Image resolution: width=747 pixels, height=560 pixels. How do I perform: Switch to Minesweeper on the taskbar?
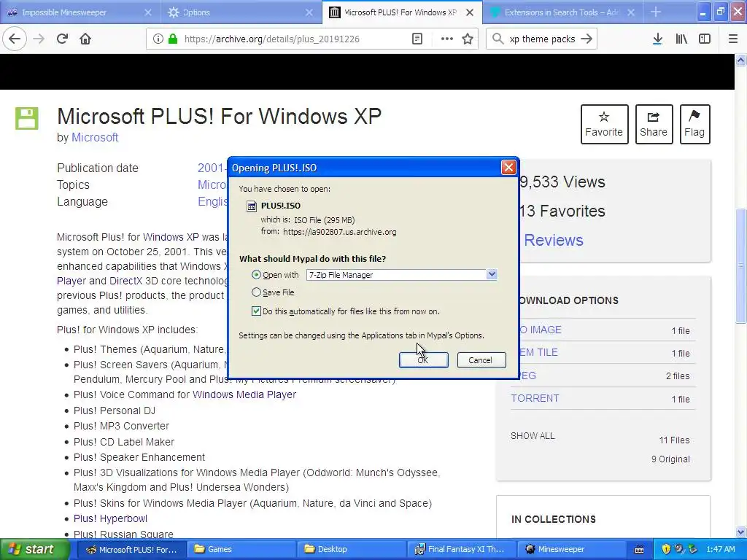pyautogui.click(x=570, y=549)
